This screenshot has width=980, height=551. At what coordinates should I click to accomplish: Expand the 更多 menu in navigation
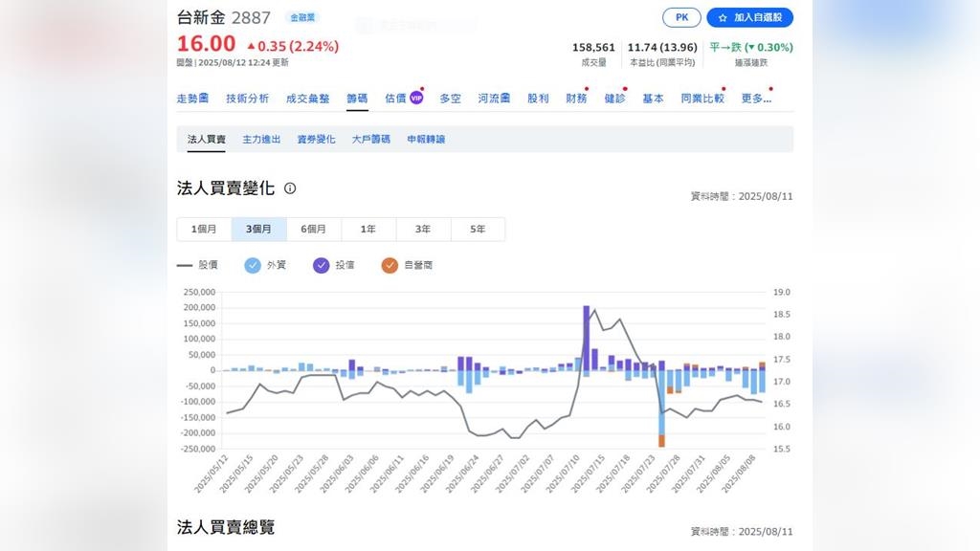[755, 99]
